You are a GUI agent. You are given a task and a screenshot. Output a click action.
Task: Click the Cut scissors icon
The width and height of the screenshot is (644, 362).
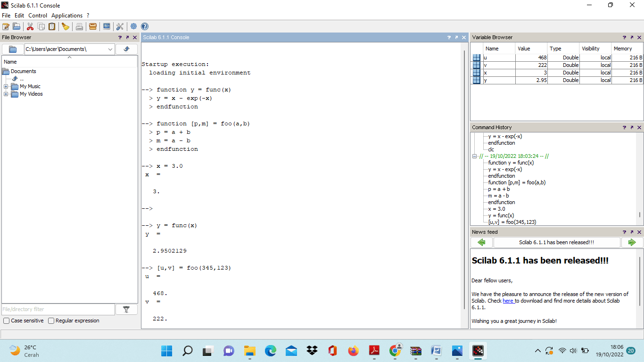[x=30, y=26]
